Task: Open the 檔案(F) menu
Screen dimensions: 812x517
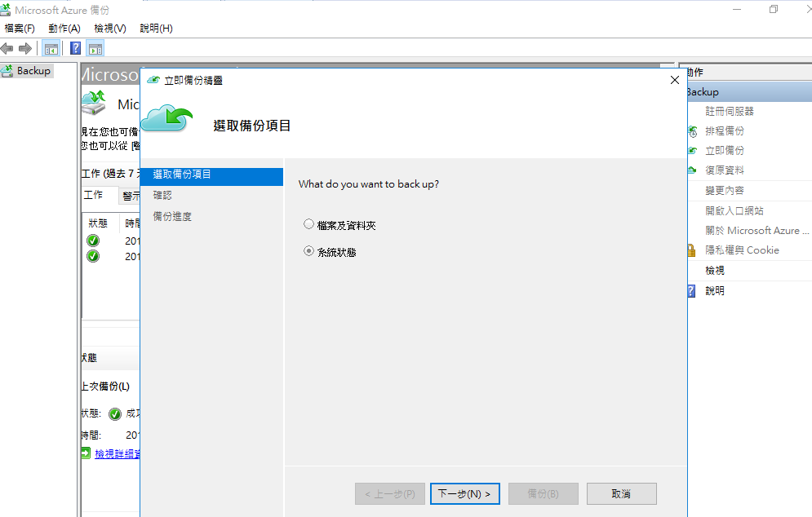Action: pyautogui.click(x=20, y=29)
